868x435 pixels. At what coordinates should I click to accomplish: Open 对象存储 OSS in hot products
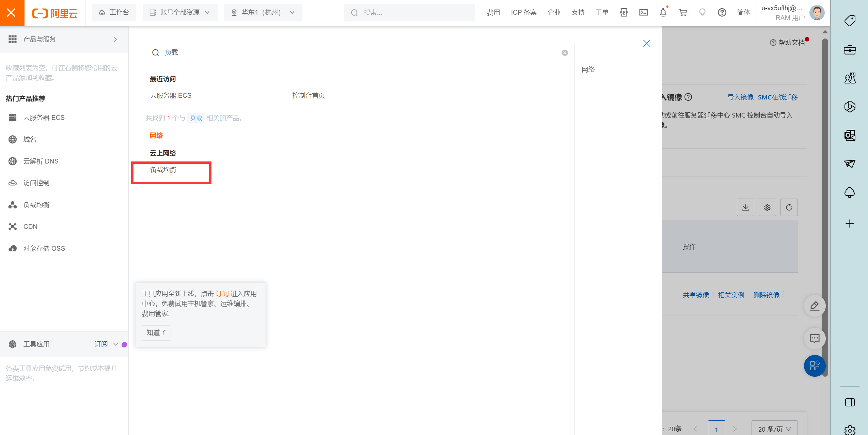[x=44, y=248]
